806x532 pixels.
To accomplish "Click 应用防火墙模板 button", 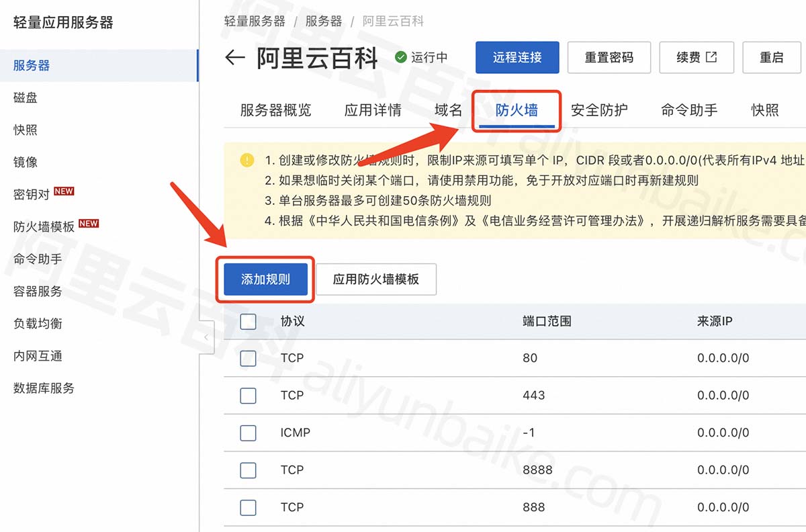I will (x=376, y=279).
